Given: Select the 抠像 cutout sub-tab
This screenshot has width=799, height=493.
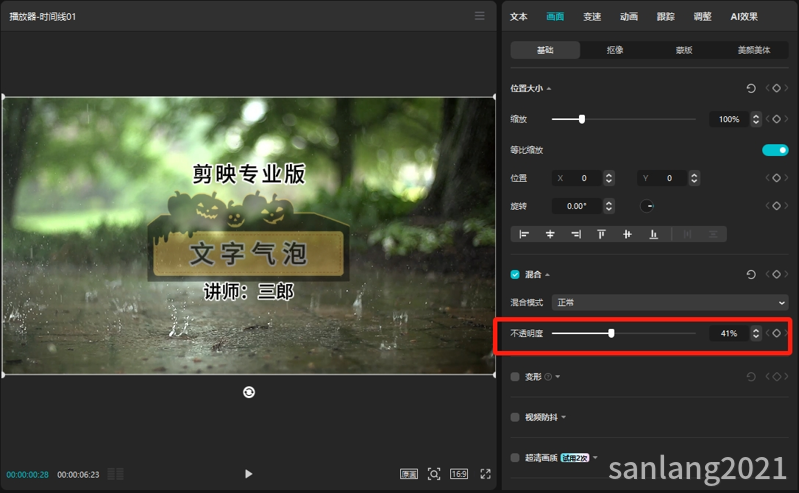Looking at the screenshot, I should pos(615,50).
